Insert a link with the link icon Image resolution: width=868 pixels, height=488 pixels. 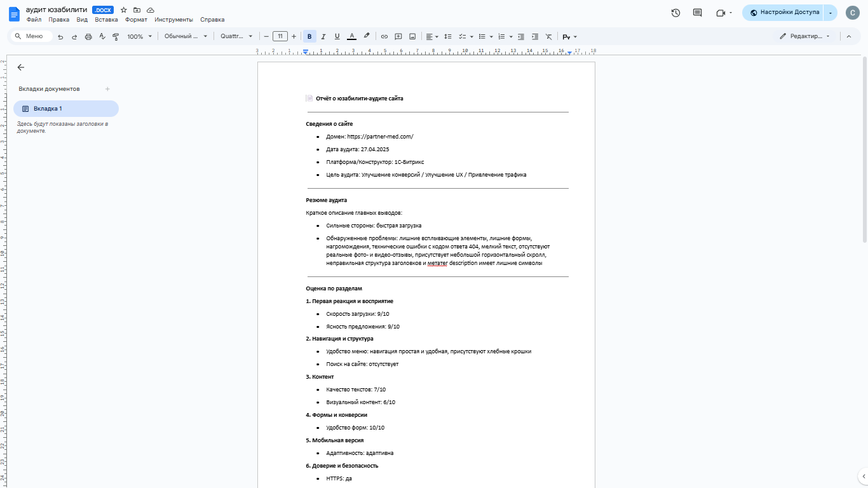[x=384, y=36]
